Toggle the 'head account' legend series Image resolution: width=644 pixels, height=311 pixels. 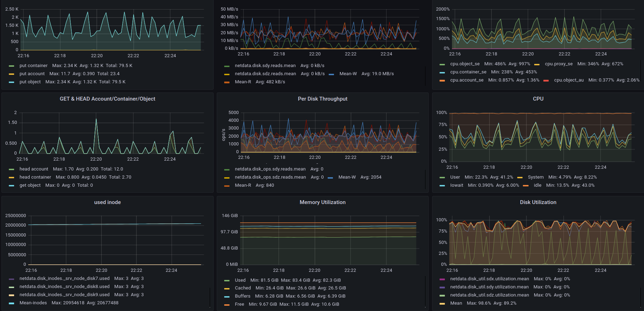coord(34,169)
